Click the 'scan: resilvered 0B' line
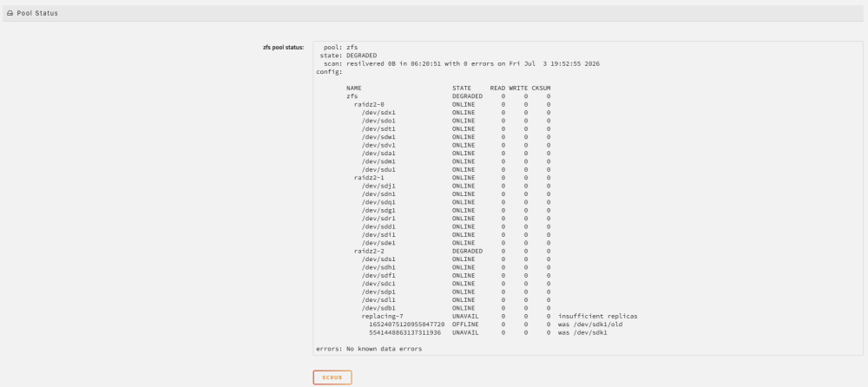The image size is (868, 387). (x=462, y=63)
